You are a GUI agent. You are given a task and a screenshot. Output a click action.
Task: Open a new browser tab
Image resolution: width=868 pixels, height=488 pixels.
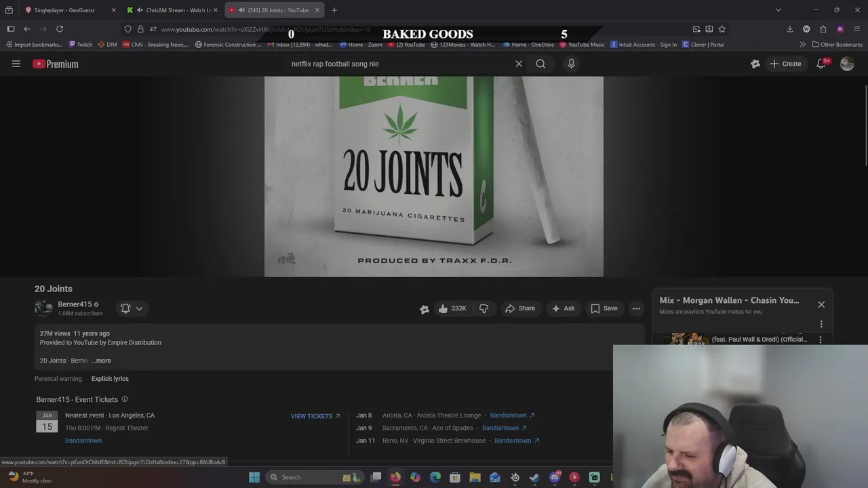pyautogui.click(x=334, y=10)
